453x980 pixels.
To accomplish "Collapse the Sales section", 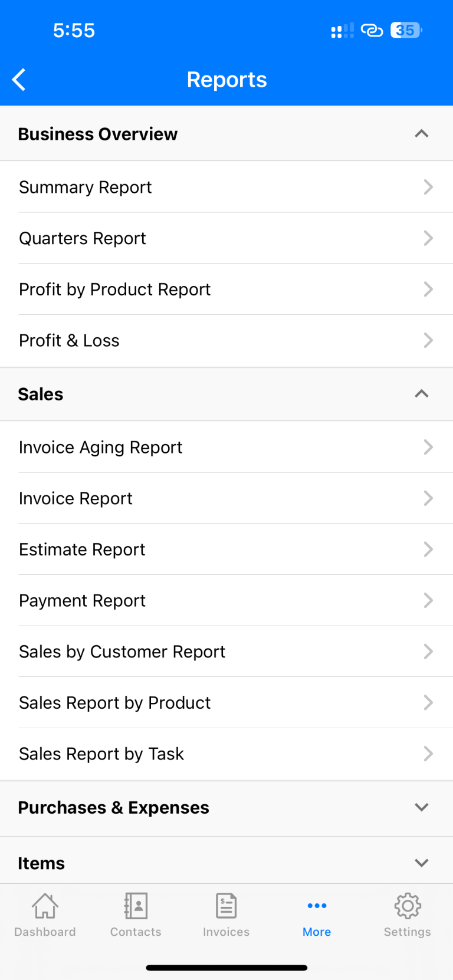I will (421, 394).
